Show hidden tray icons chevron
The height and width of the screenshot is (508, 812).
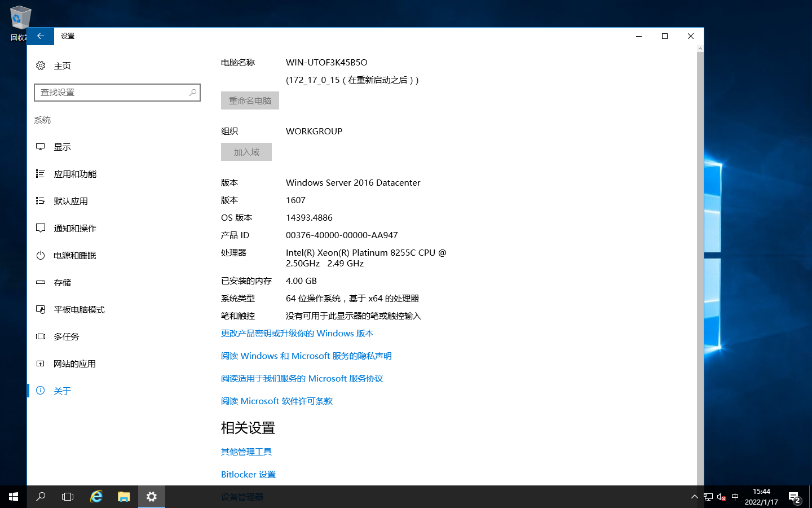click(694, 497)
